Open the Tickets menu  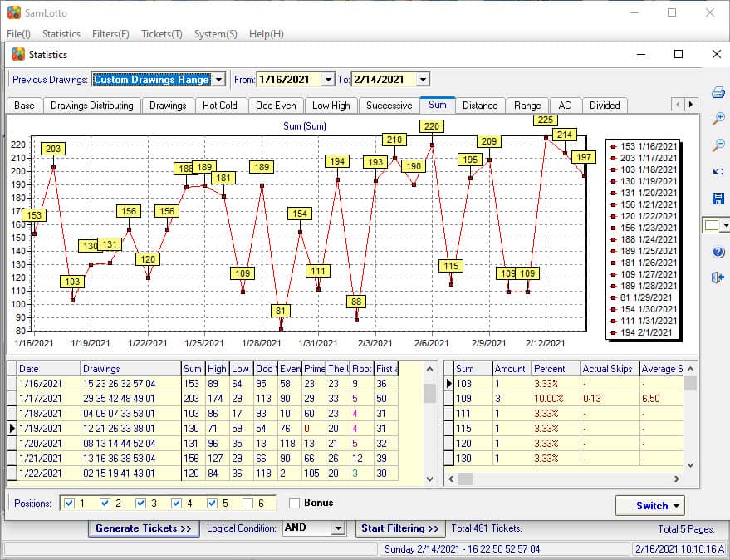(162, 34)
